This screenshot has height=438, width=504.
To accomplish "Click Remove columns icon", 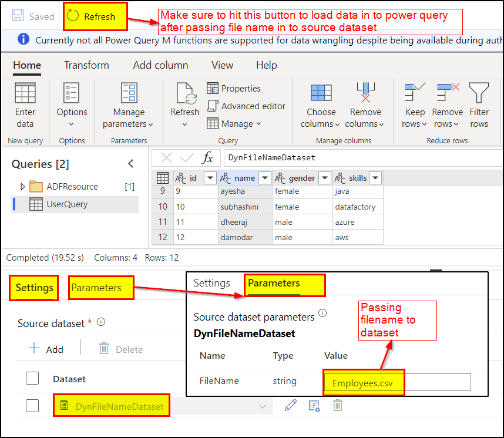I will [365, 93].
